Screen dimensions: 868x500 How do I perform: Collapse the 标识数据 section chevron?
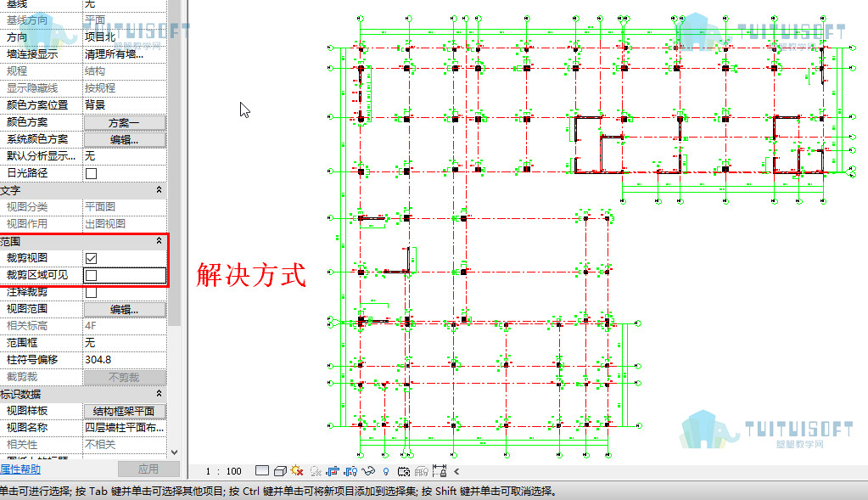tap(159, 394)
